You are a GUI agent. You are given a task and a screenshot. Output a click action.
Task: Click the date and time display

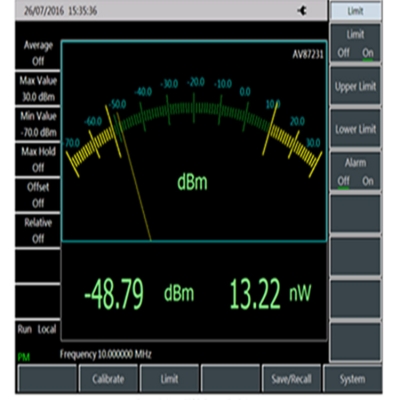[x=60, y=11]
